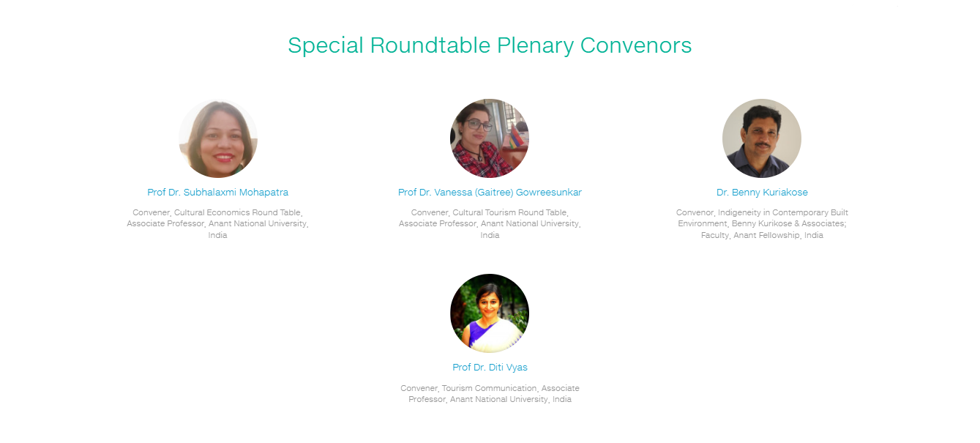Click Prof Dr. Diti Vyas's profile photo
This screenshot has height=443, width=980.
coord(490,313)
